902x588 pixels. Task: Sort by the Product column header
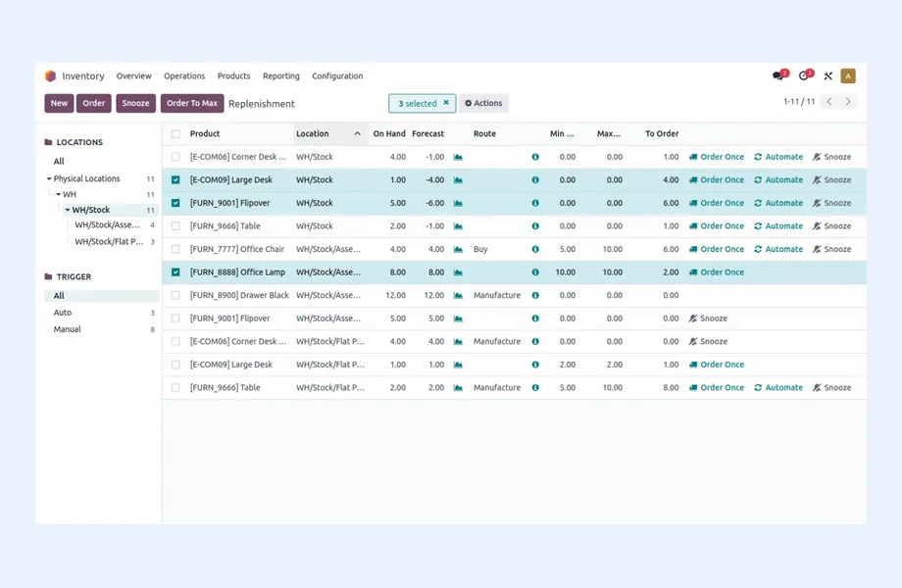pos(205,133)
